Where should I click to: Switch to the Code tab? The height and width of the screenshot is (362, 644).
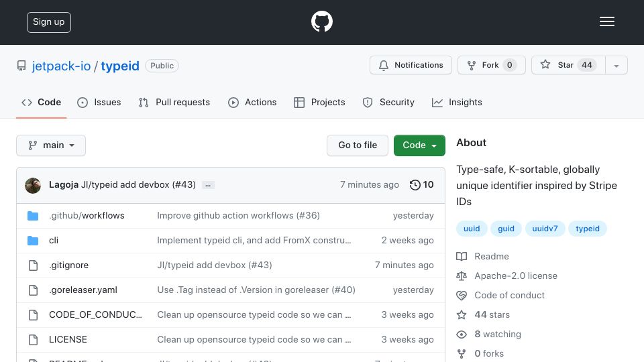[x=42, y=102]
